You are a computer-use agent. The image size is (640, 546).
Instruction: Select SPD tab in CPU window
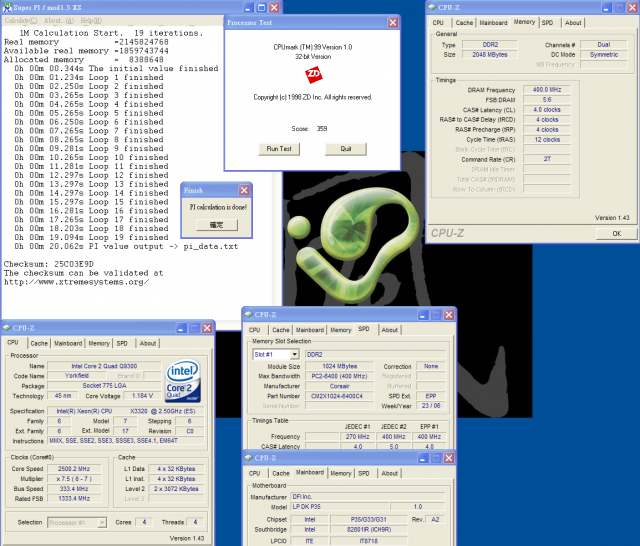coord(122,343)
